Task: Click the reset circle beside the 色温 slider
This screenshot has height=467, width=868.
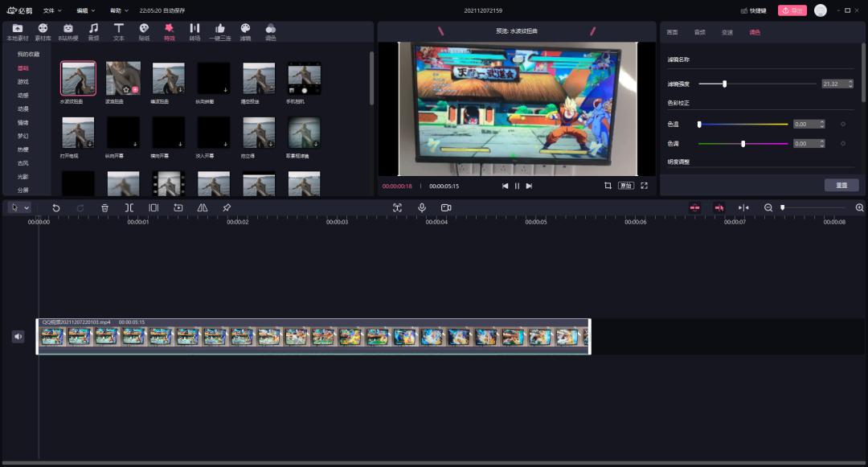Action: pos(841,124)
